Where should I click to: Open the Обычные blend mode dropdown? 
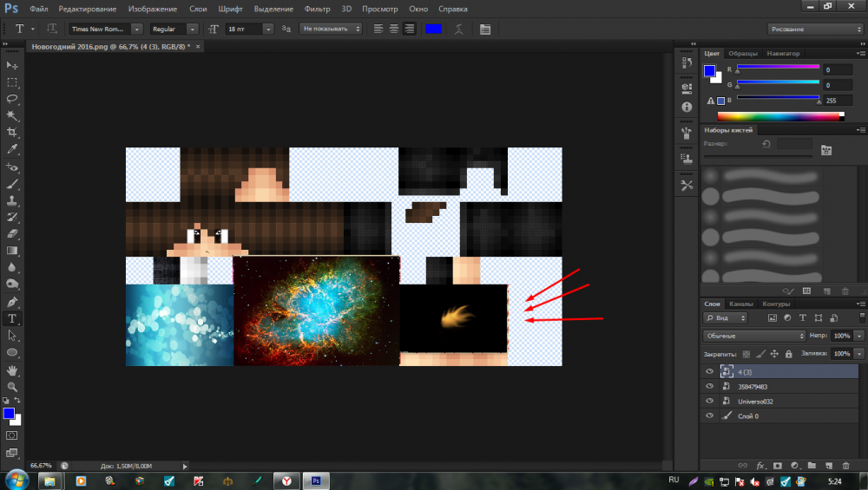(x=753, y=336)
